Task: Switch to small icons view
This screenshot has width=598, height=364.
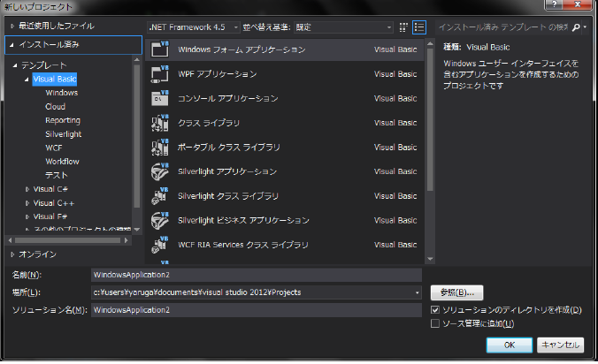Action: point(403,27)
